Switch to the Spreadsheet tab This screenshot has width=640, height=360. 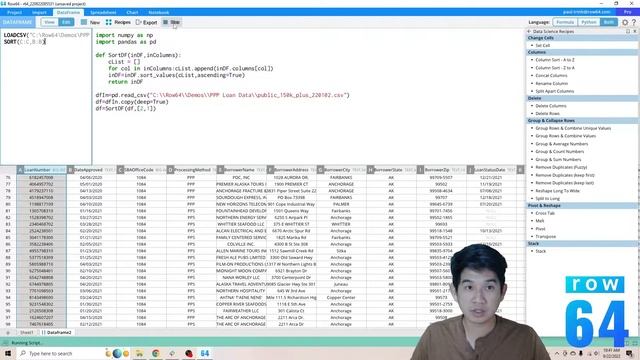tap(103, 12)
